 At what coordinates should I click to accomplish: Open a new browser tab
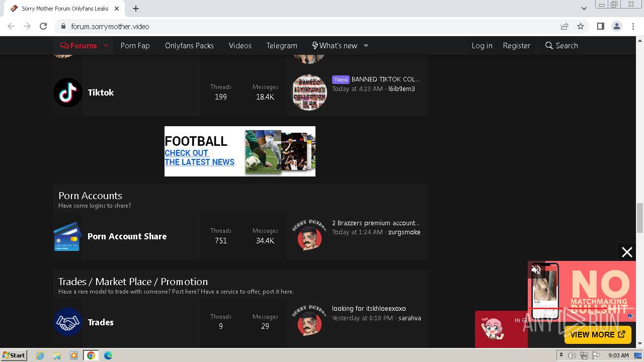tap(136, 9)
